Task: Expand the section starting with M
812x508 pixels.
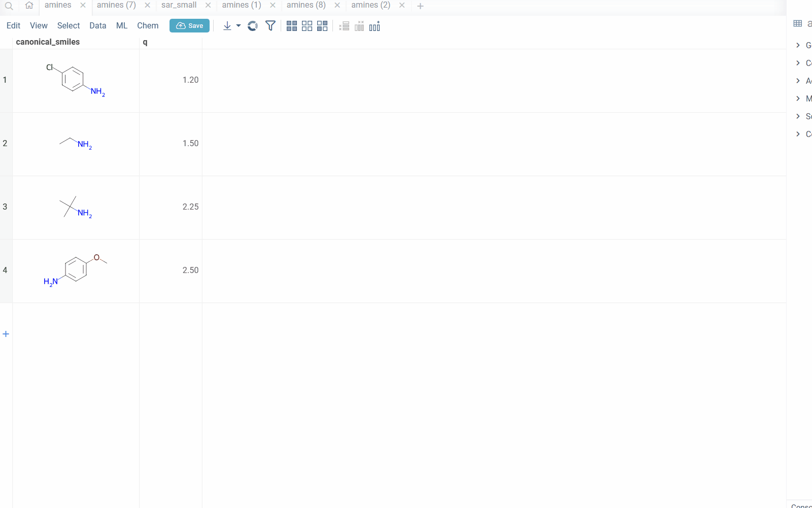Action: coord(798,98)
